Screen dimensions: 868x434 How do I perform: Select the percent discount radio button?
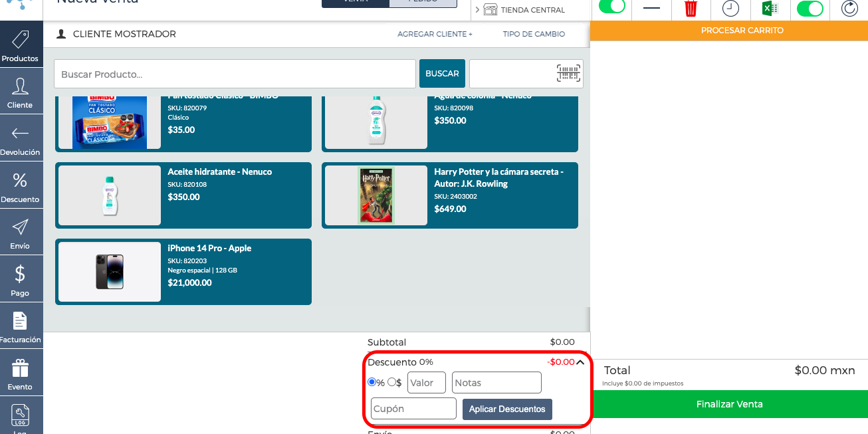click(372, 382)
